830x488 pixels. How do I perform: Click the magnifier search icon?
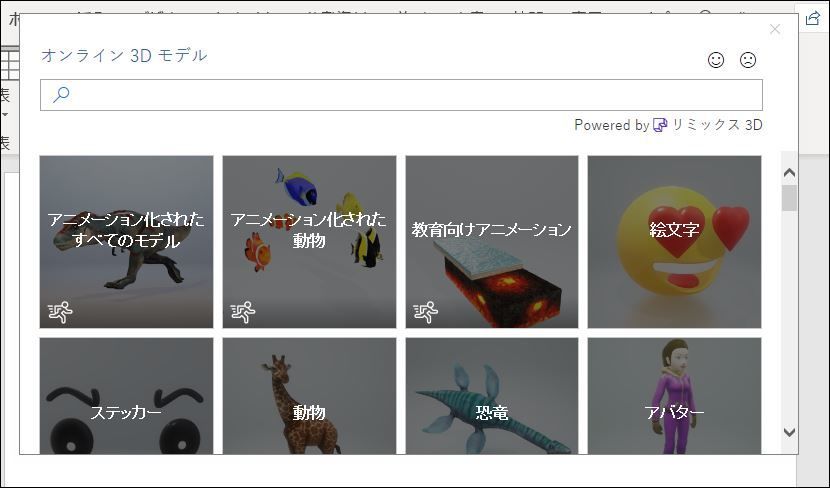pyautogui.click(x=61, y=95)
